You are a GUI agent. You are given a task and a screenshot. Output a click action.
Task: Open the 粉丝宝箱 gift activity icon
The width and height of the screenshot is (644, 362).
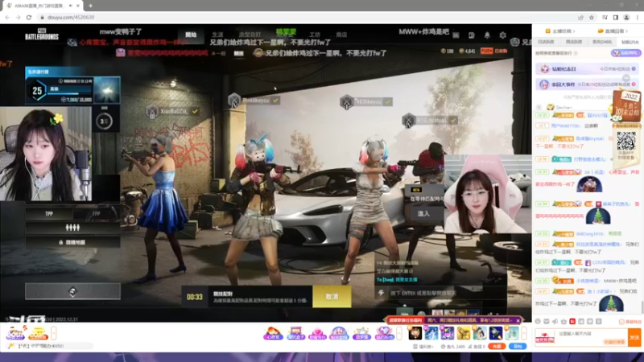click(x=339, y=333)
